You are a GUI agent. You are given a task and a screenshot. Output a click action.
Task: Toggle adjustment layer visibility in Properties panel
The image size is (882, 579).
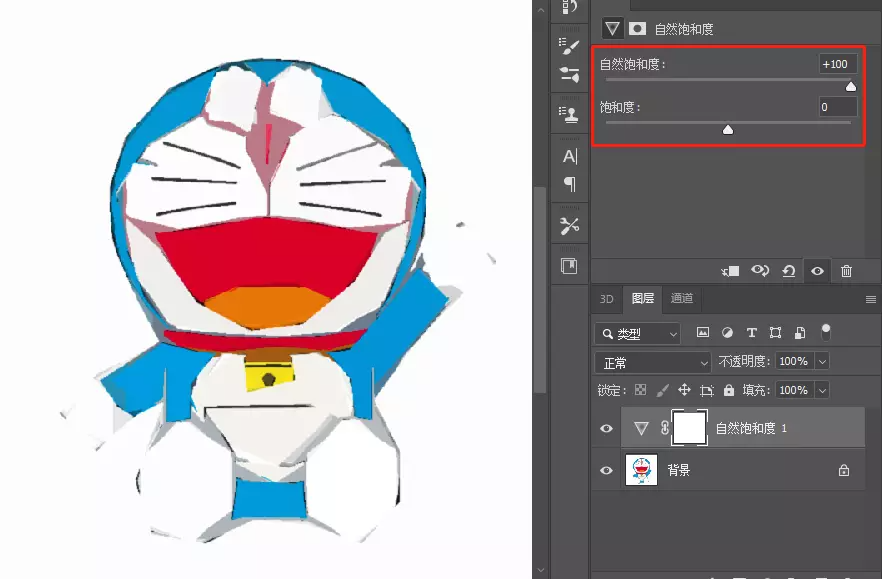click(x=817, y=271)
